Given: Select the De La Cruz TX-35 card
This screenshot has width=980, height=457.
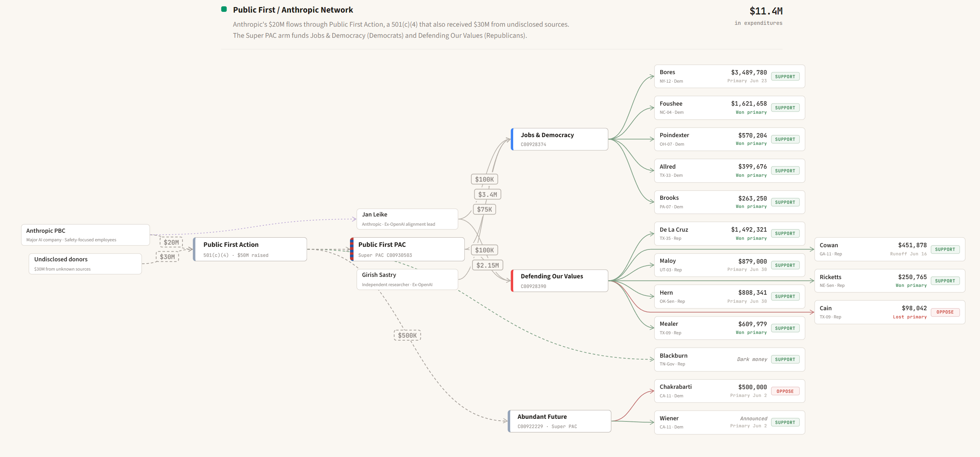Looking at the screenshot, I should [729, 234].
